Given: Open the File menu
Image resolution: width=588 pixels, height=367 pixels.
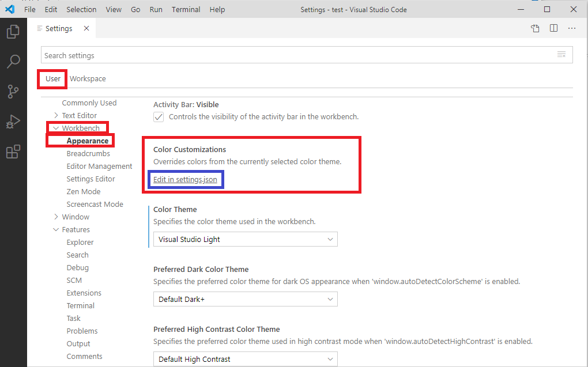Looking at the screenshot, I should pyautogui.click(x=29, y=9).
